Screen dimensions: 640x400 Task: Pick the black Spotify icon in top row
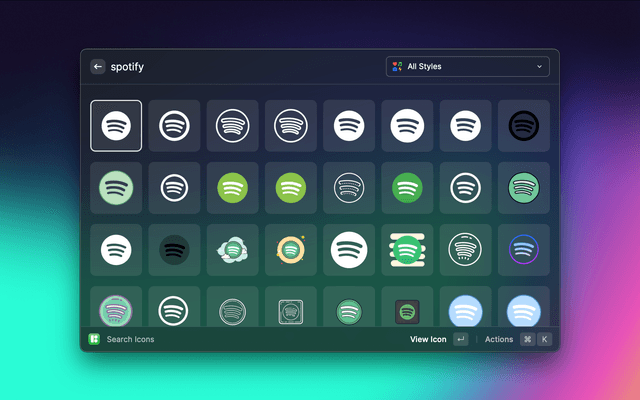pos(523,126)
